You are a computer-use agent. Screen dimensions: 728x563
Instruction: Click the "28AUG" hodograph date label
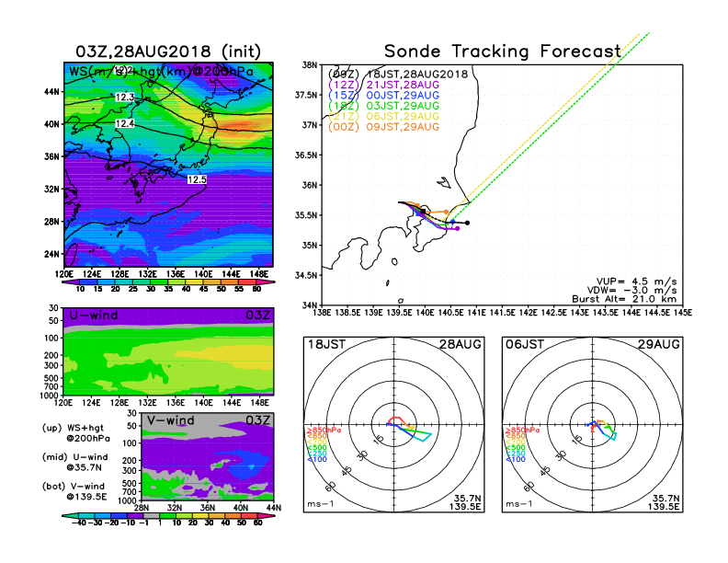[461, 344]
